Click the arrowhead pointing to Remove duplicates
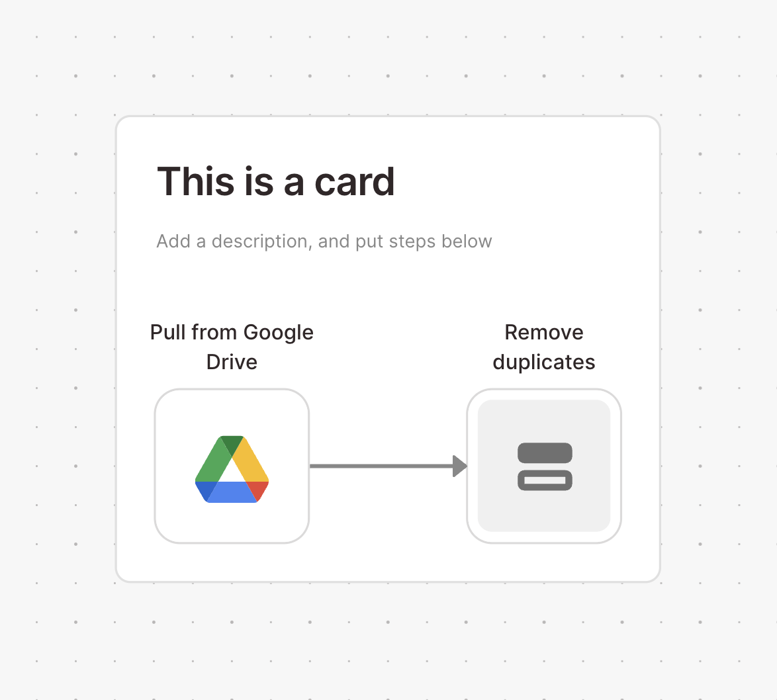The image size is (777, 700). click(x=461, y=466)
